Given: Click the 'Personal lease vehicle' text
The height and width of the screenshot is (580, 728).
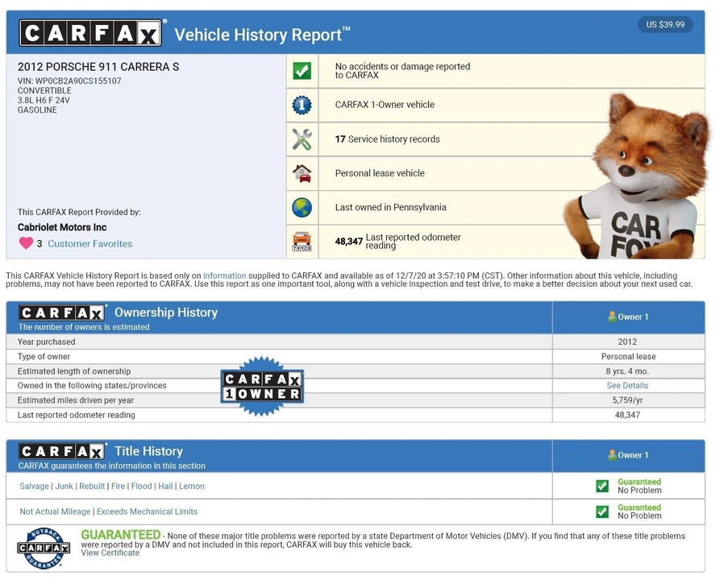Looking at the screenshot, I should click(x=380, y=173).
